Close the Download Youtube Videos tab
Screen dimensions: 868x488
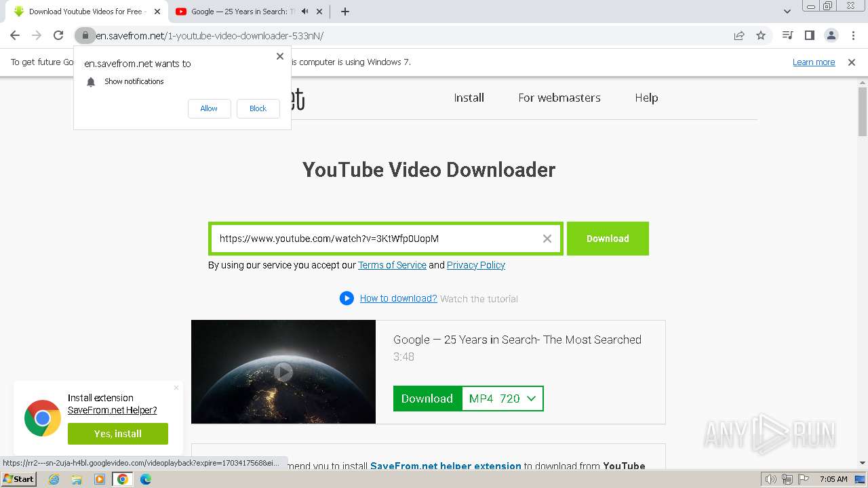tap(157, 12)
